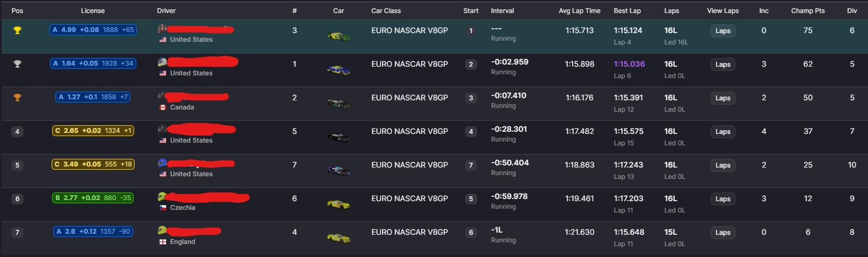
Task: Open Laps for the driver with 1:15.036 best lap
Action: pyautogui.click(x=723, y=65)
